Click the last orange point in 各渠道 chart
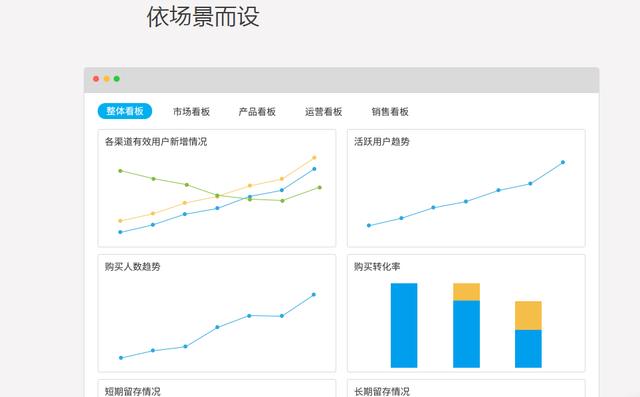This screenshot has width=640, height=397. pos(314,157)
